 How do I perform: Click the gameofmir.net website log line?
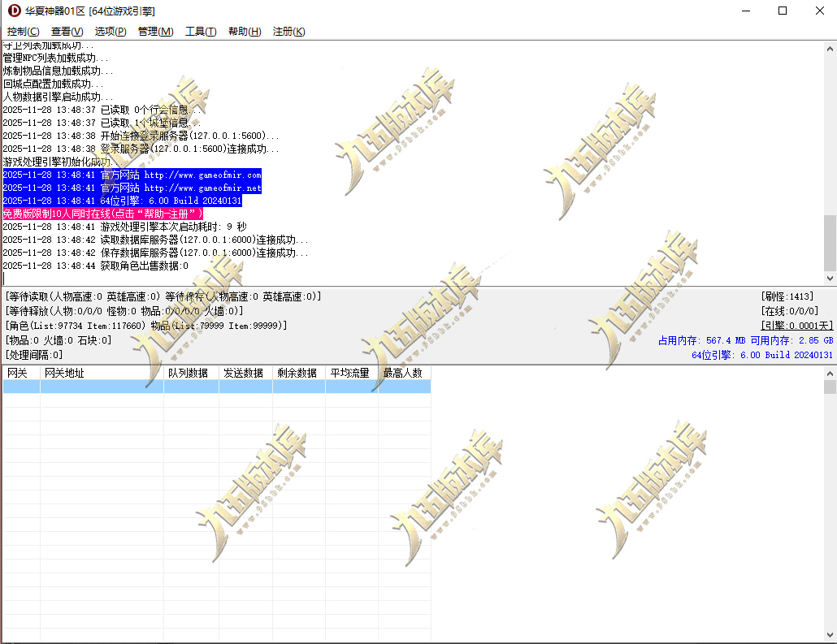[x=132, y=188]
